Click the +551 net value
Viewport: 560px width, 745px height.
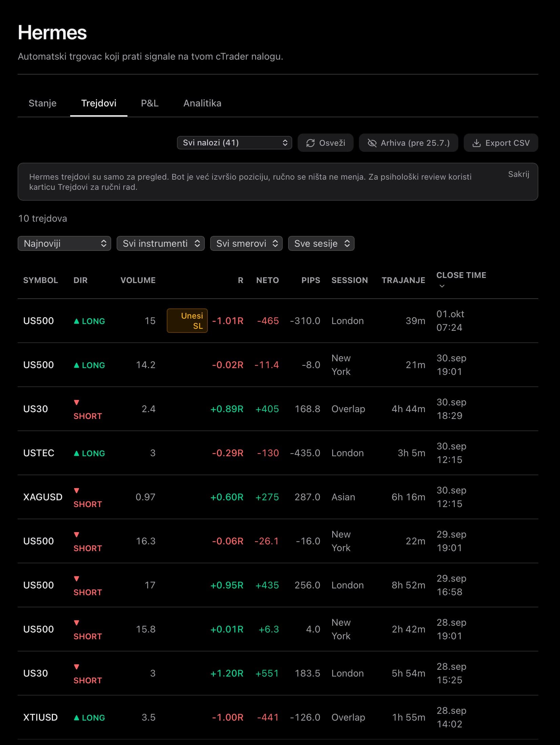[x=267, y=673]
